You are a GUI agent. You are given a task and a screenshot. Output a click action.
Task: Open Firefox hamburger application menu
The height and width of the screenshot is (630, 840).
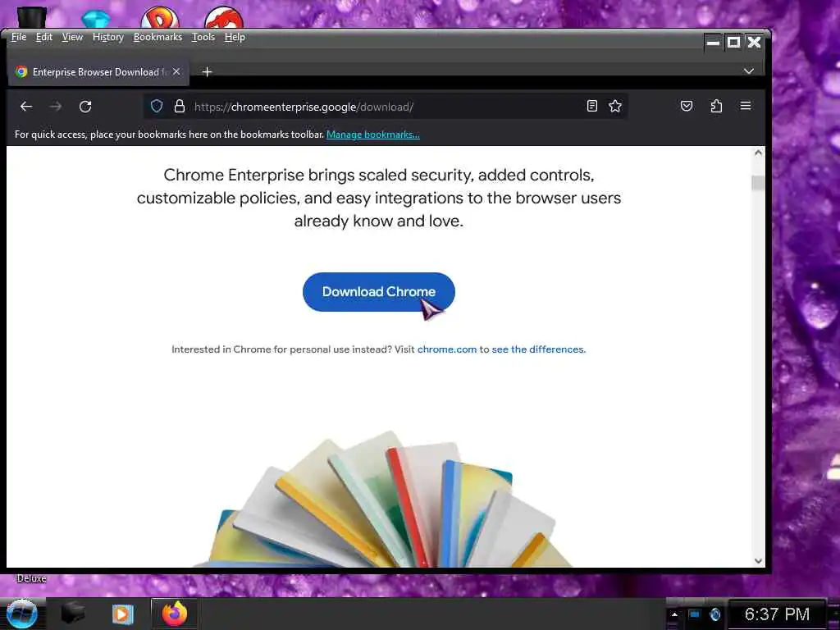(x=745, y=106)
